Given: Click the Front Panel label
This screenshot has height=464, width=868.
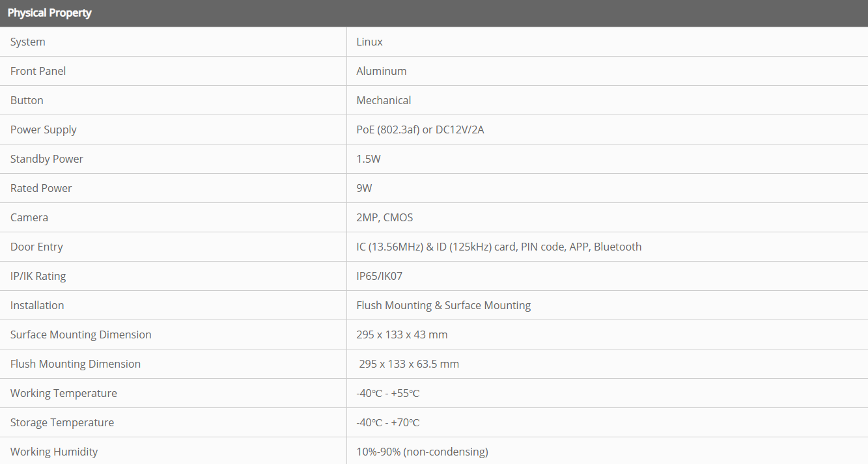Looking at the screenshot, I should (38, 71).
